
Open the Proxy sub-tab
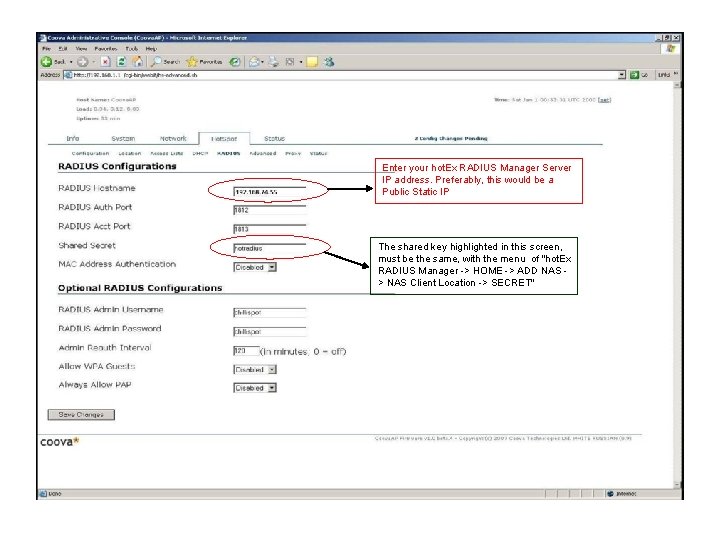293,153
